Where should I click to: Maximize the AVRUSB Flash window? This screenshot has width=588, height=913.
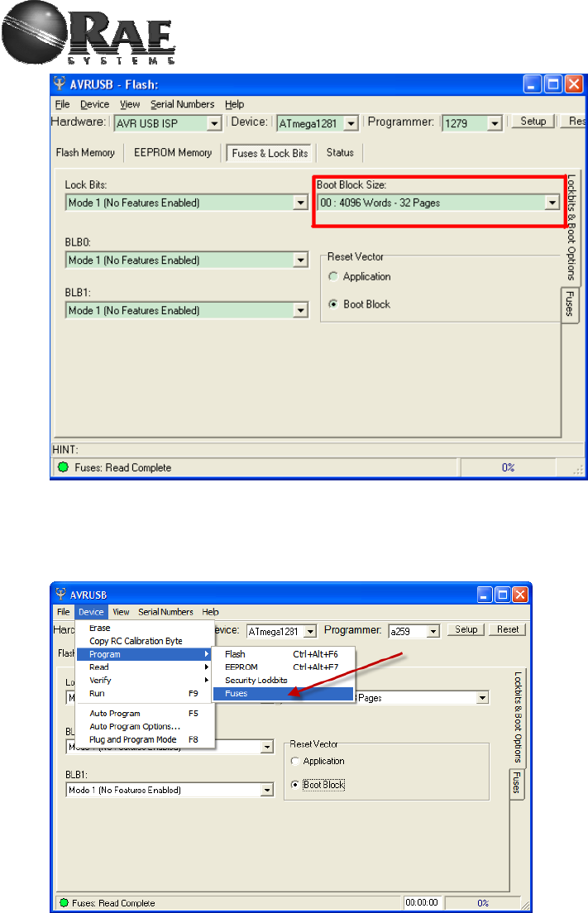tap(553, 84)
